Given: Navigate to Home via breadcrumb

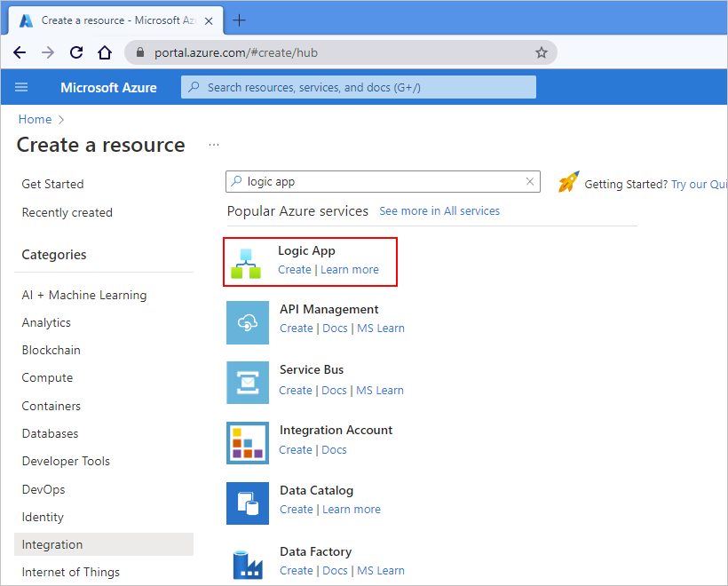Looking at the screenshot, I should (35, 119).
